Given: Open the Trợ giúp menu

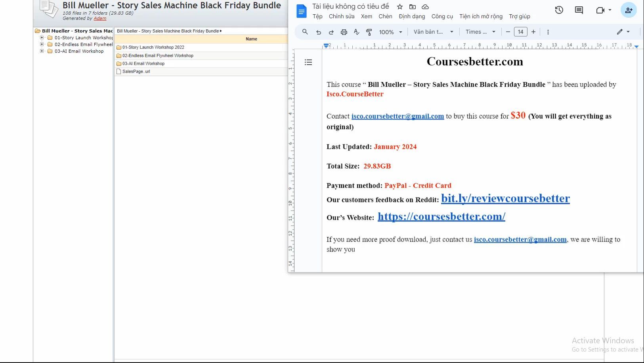Looking at the screenshot, I should tap(520, 16).
